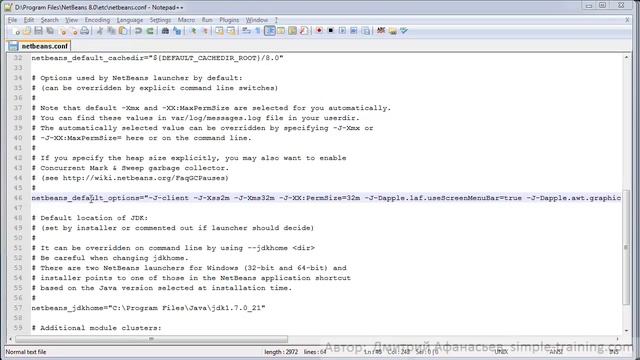This screenshot has width=640, height=360.
Task: Close document using X in menu bar
Action: click(x=627, y=20)
